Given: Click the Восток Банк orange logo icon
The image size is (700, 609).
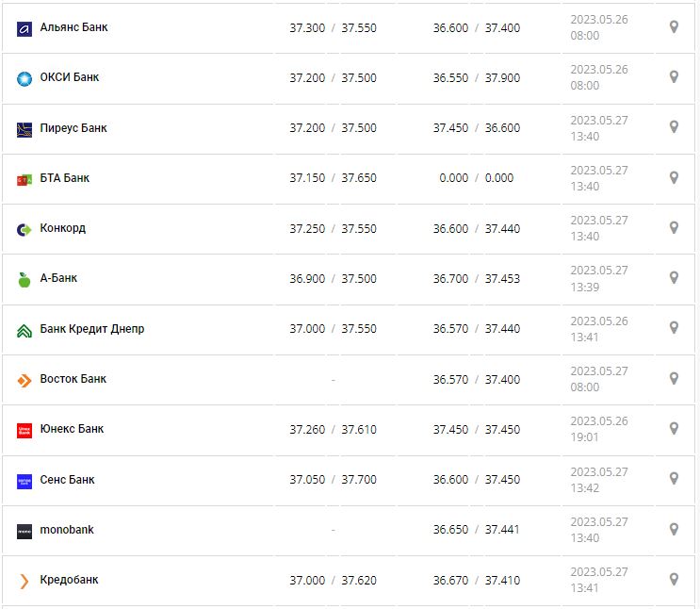Looking at the screenshot, I should 24,380.
